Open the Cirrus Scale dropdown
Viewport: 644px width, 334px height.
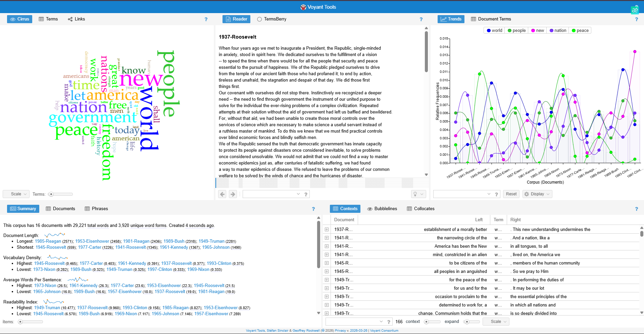click(x=16, y=194)
